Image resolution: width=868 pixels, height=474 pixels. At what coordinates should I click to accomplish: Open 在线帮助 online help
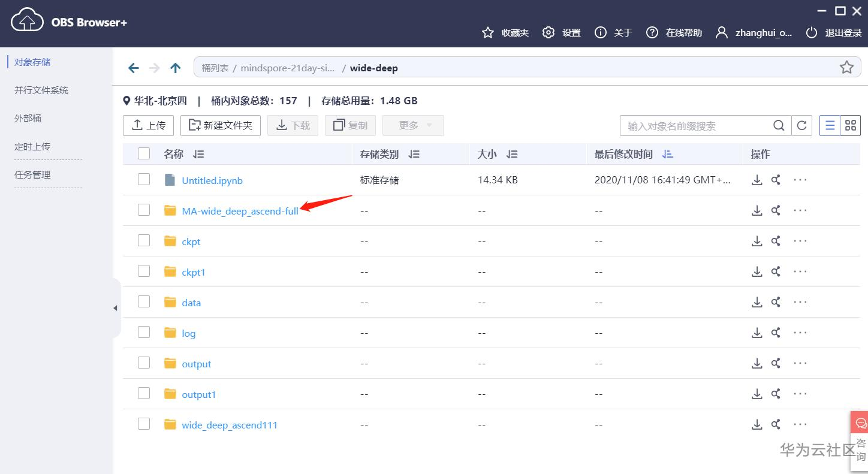click(x=674, y=32)
